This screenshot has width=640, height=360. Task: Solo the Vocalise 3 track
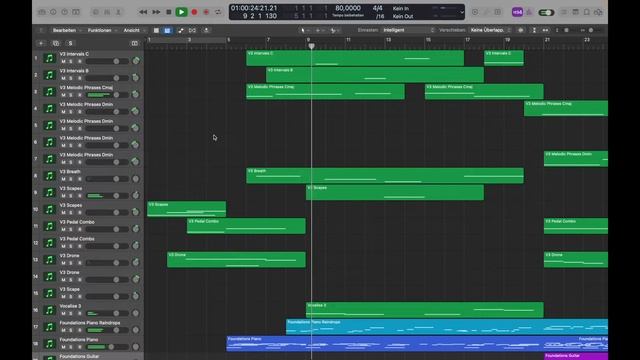(x=71, y=313)
